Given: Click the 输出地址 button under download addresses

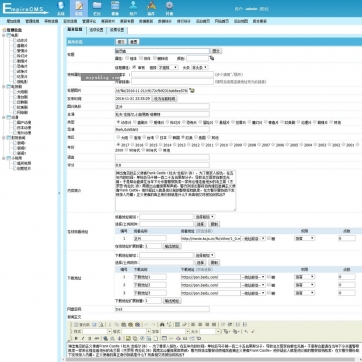Looking at the screenshot, I should (x=172, y=301).
